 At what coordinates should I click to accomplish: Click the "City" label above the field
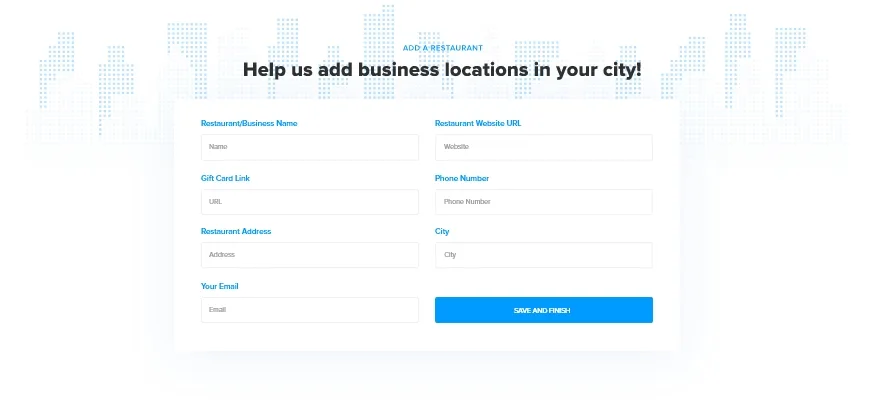pos(442,231)
